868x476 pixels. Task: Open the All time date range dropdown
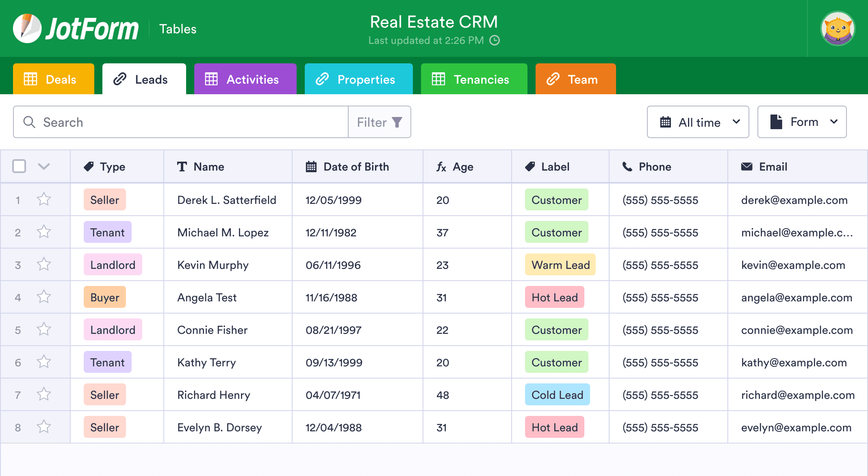pos(698,122)
